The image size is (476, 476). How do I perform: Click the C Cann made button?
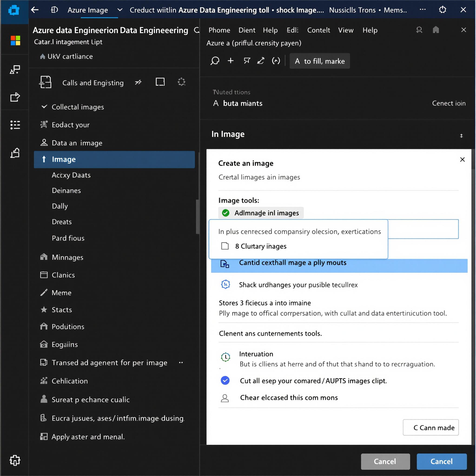pyautogui.click(x=430, y=427)
